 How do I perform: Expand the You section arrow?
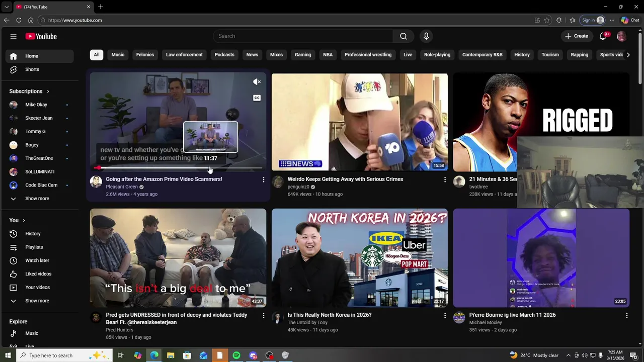click(x=24, y=221)
